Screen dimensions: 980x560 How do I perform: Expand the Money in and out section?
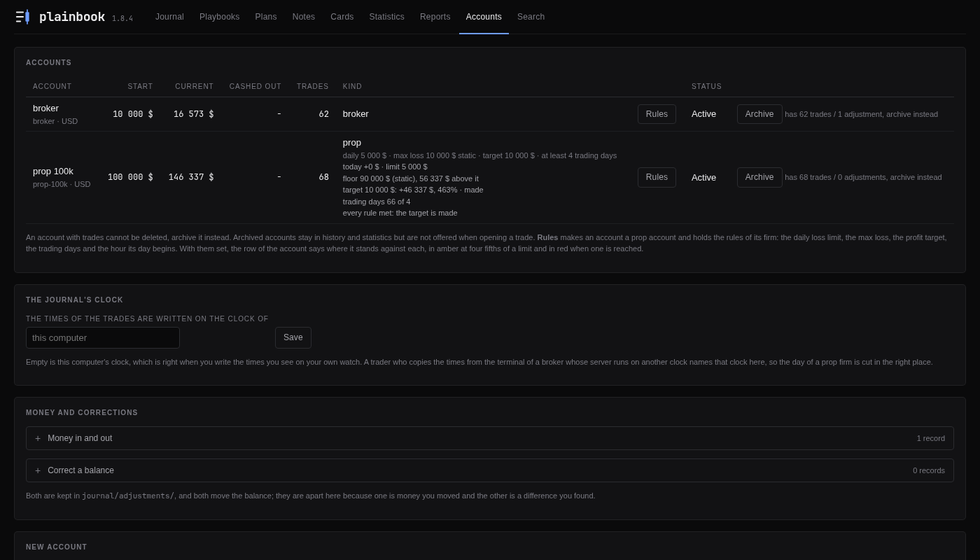[x=490, y=438]
